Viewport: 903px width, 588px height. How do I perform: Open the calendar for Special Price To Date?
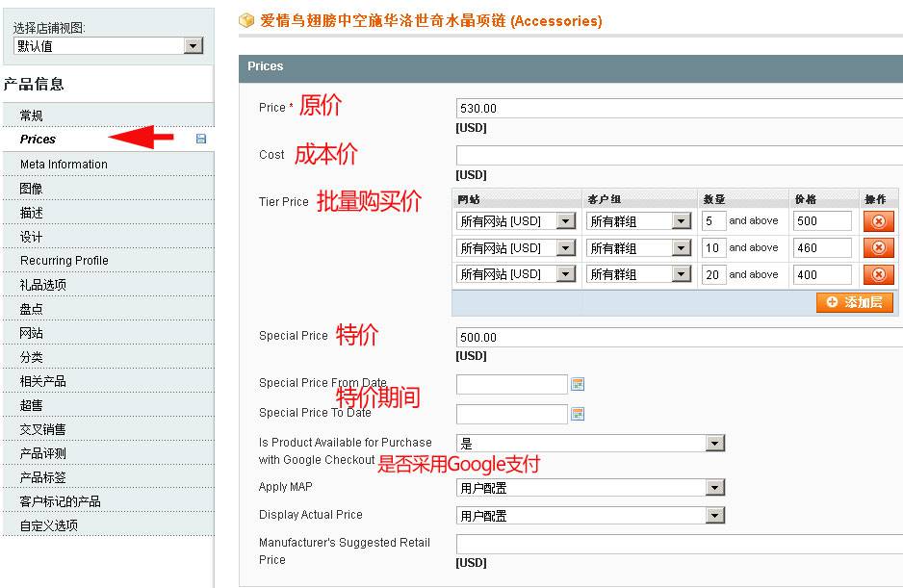(576, 414)
